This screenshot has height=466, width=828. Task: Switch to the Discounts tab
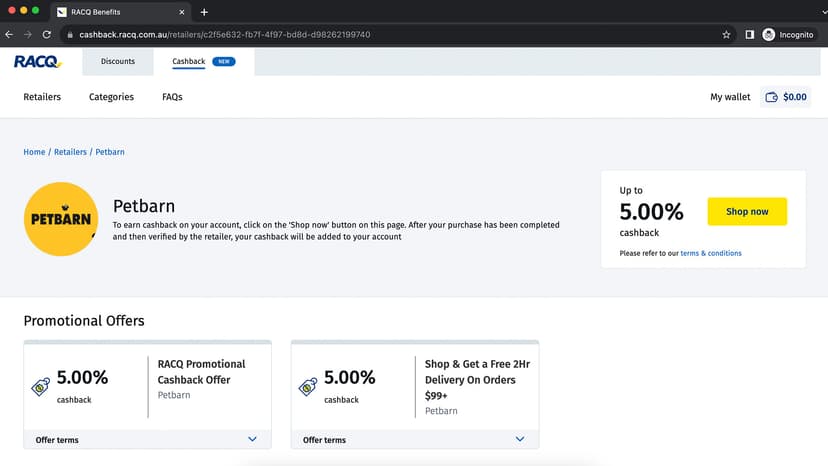coord(118,61)
